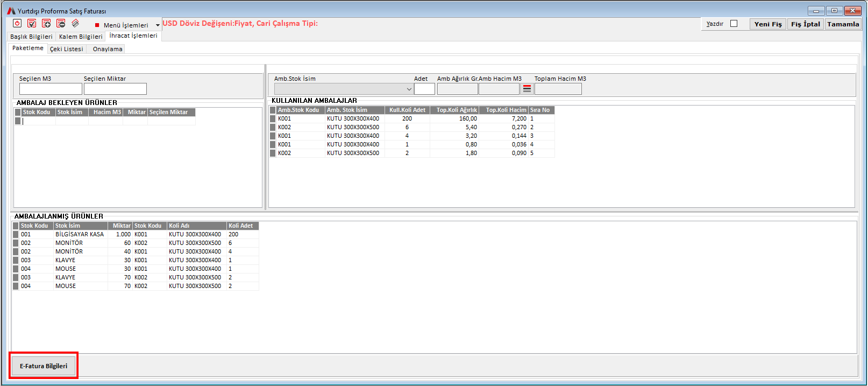The width and height of the screenshot is (868, 386).
Task: Click the 0,036 Top.Koli Hacim cell
Action: pos(504,145)
